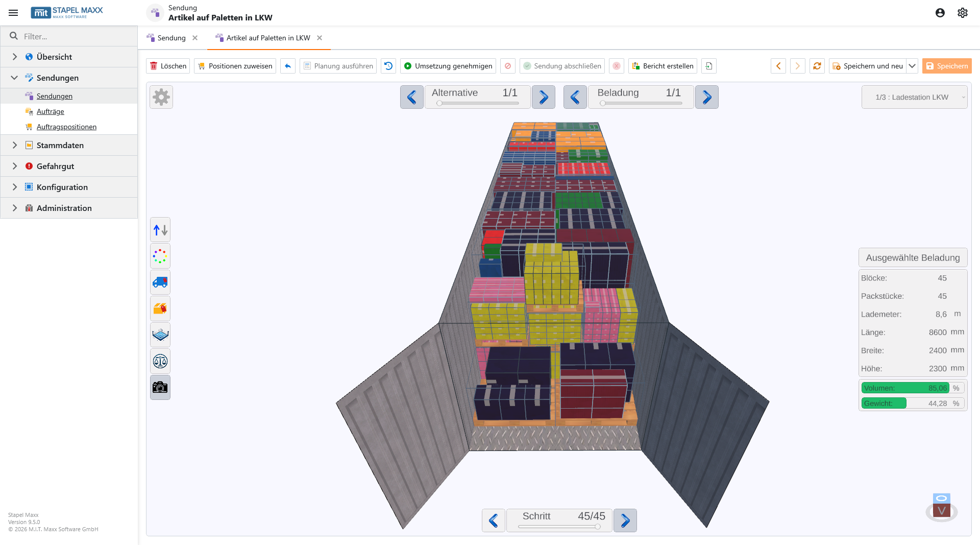Click the Beladung slider handle
The height and width of the screenshot is (545, 980).
(603, 103)
